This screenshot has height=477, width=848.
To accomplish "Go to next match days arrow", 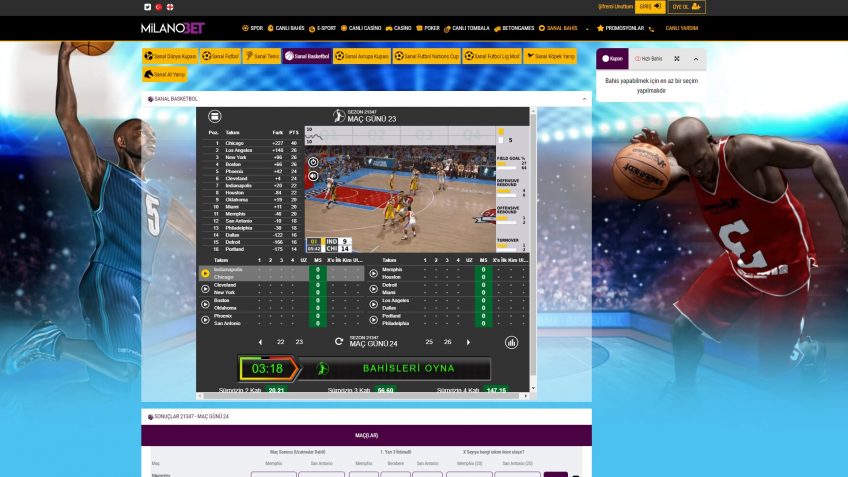I will (x=468, y=342).
